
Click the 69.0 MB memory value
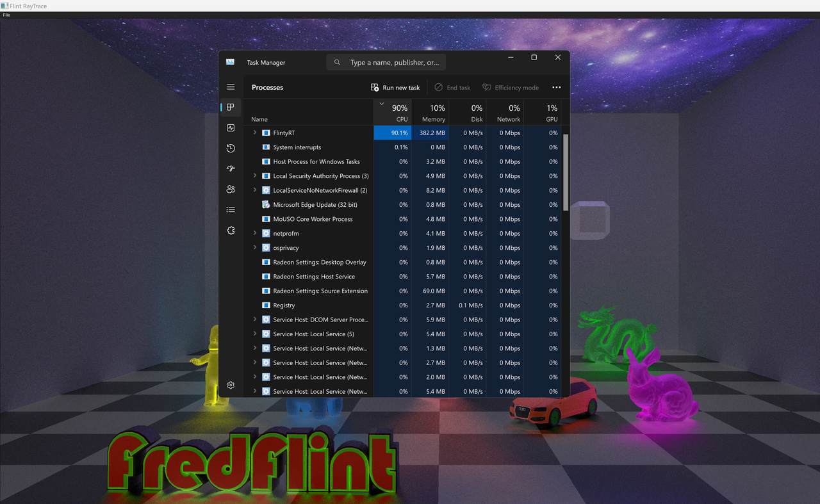[x=435, y=291]
